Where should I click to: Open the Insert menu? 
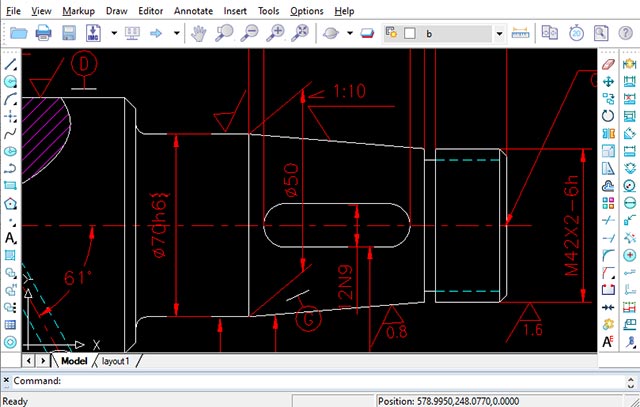(x=235, y=11)
